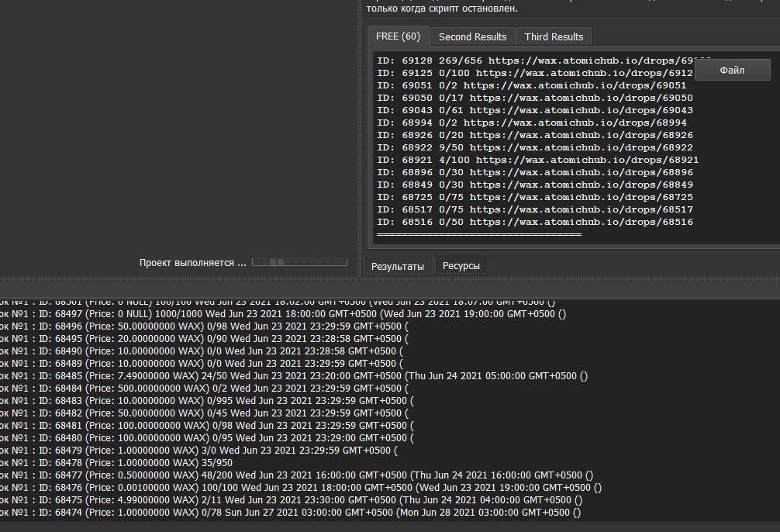Click log entry ID: 68476 Price 0.001 WAX
Screen dimensions: 780x532
[301, 488]
